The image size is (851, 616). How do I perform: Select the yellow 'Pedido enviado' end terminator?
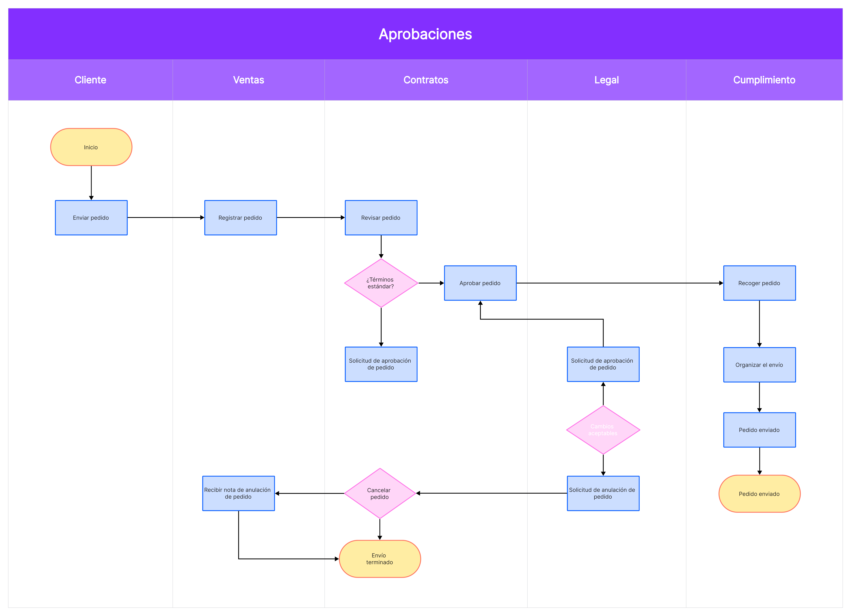coord(759,494)
